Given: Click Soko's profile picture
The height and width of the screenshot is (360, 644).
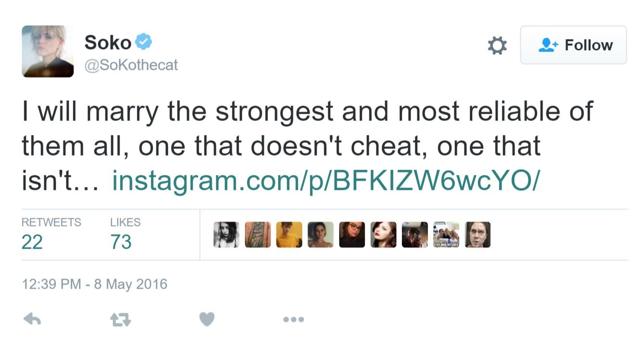Looking at the screenshot, I should tap(48, 51).
